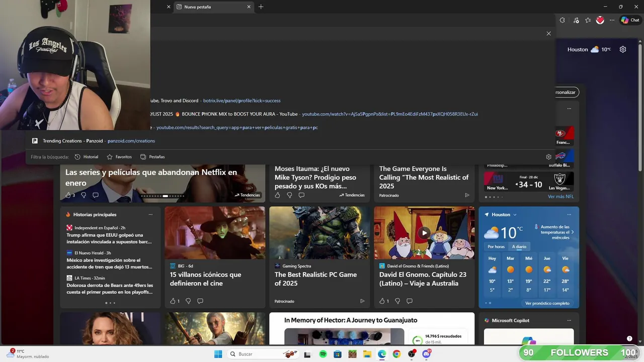Switch weather card to A diario
644x362 pixels.
[519, 246]
